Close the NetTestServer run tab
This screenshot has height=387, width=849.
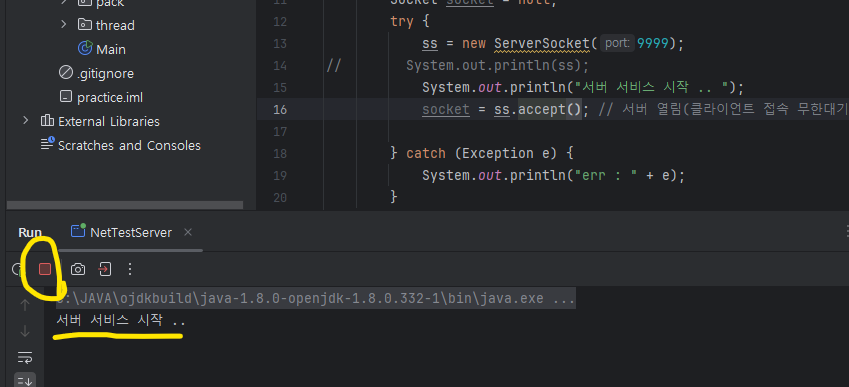click(188, 232)
